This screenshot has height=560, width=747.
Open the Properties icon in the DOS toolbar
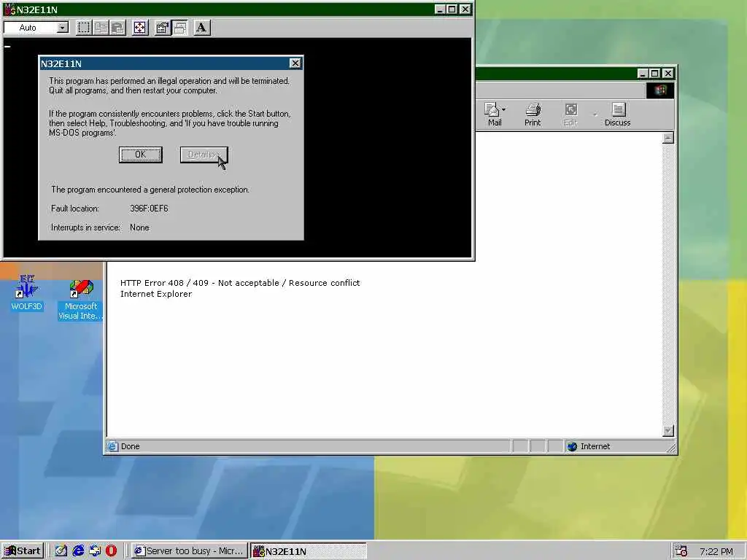tap(163, 28)
